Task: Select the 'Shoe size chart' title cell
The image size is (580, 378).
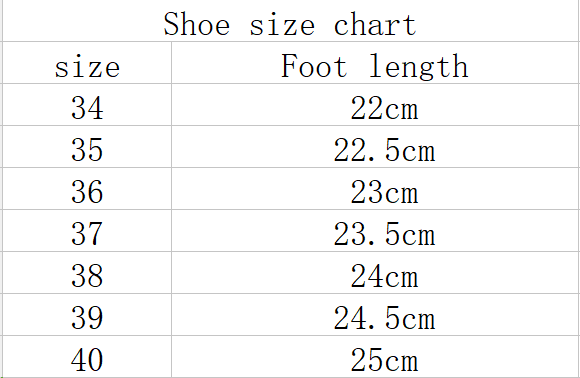Action: (291, 21)
